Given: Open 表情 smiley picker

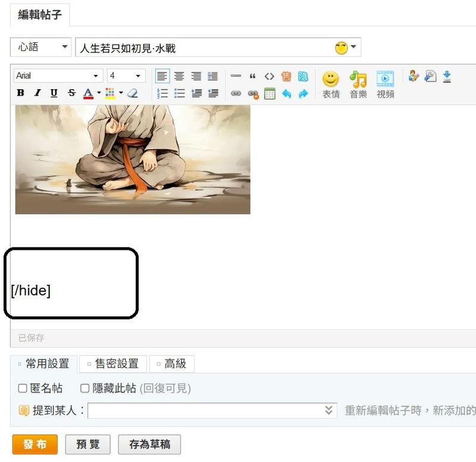Looking at the screenshot, I should pyautogui.click(x=331, y=85).
